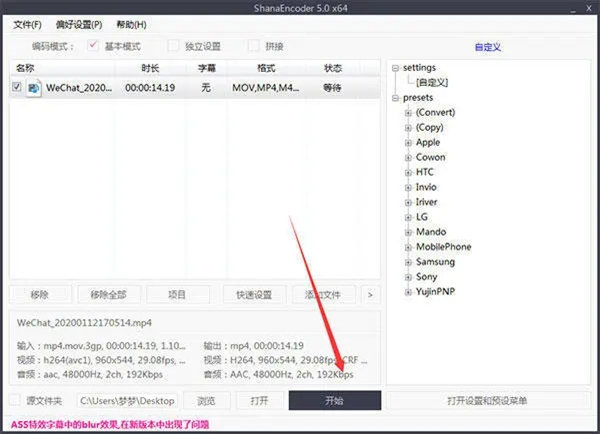Click the WeChat video file icon

click(x=33, y=88)
